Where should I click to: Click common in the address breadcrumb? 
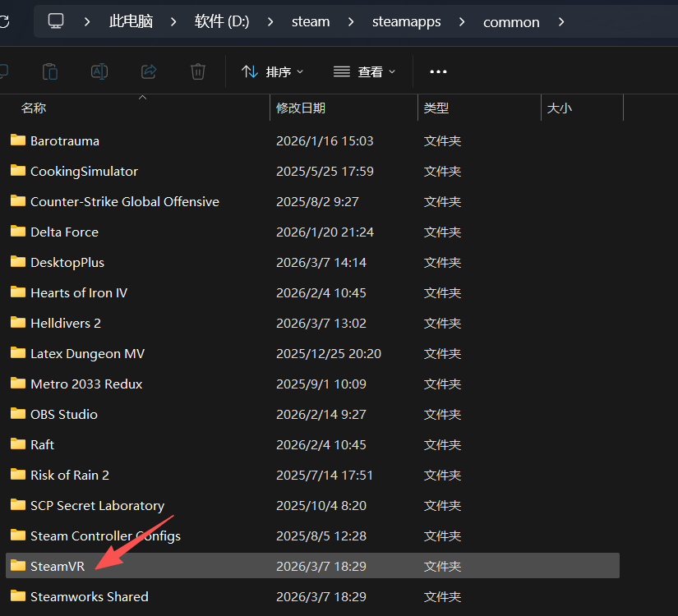click(x=511, y=22)
